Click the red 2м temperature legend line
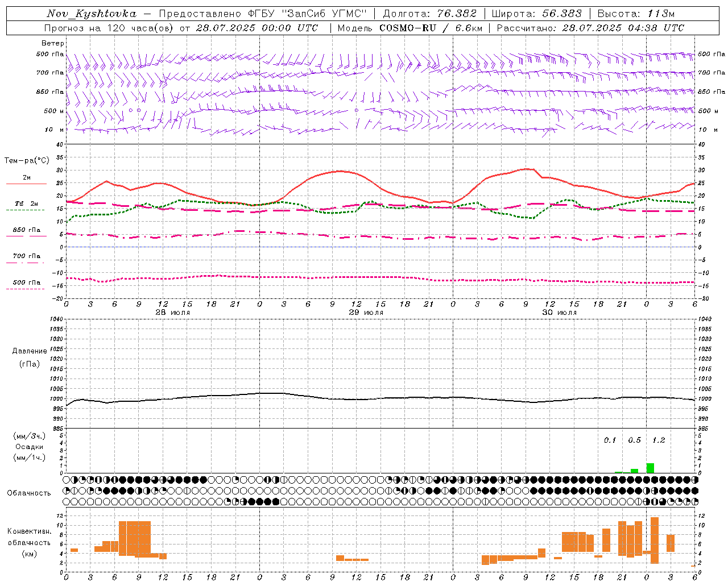 pyautogui.click(x=26, y=184)
